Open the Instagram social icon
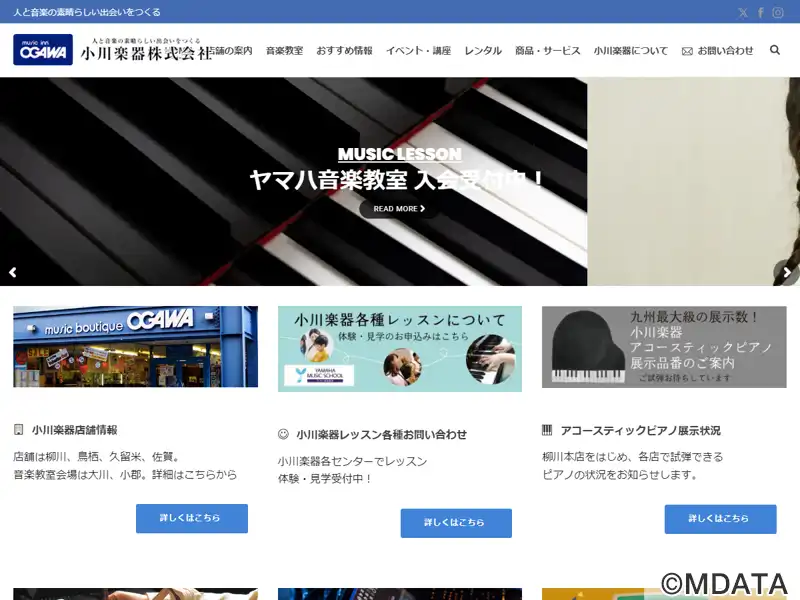The width and height of the screenshot is (800, 600). click(x=778, y=12)
